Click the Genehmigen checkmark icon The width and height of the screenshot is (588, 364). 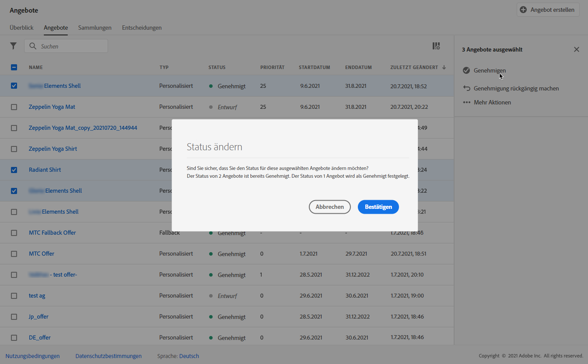(466, 70)
